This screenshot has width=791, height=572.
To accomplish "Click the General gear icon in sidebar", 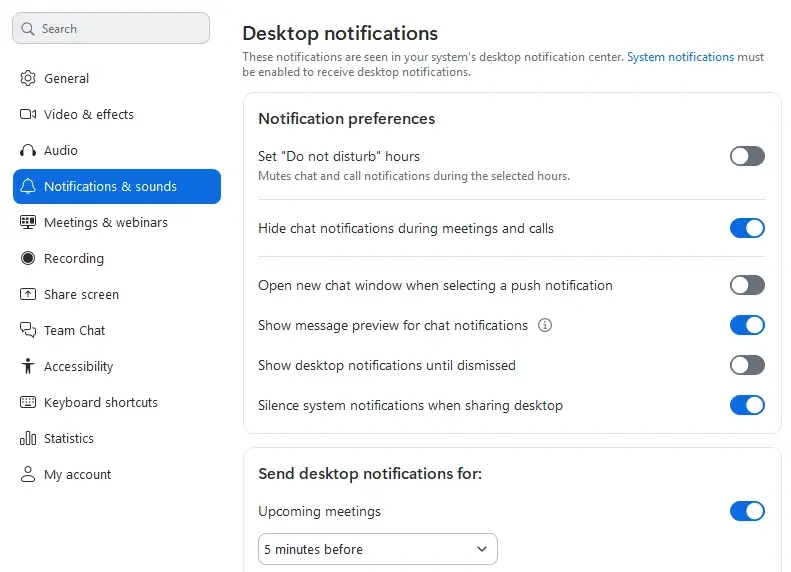I will pyautogui.click(x=28, y=78).
